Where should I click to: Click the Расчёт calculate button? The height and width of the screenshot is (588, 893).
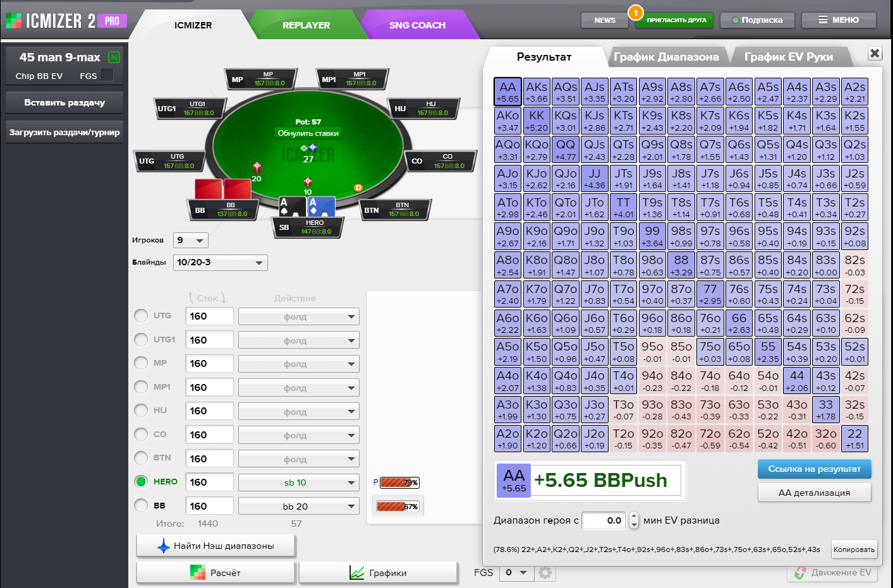coord(216,573)
